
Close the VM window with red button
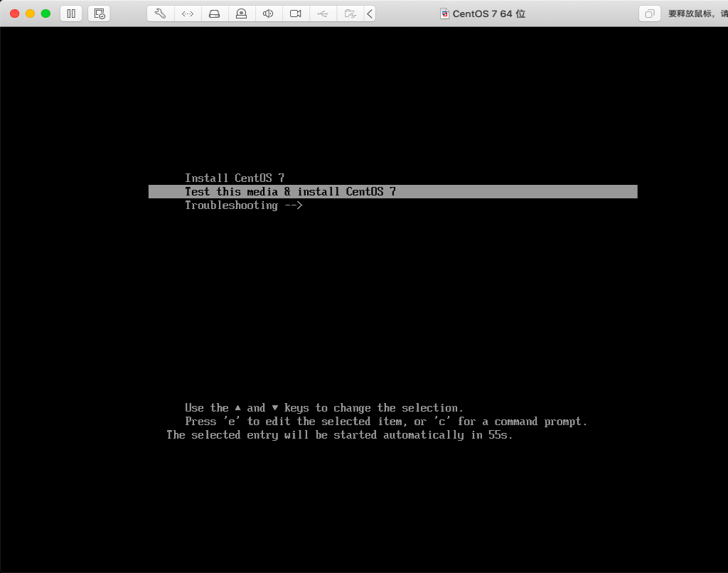pyautogui.click(x=14, y=14)
